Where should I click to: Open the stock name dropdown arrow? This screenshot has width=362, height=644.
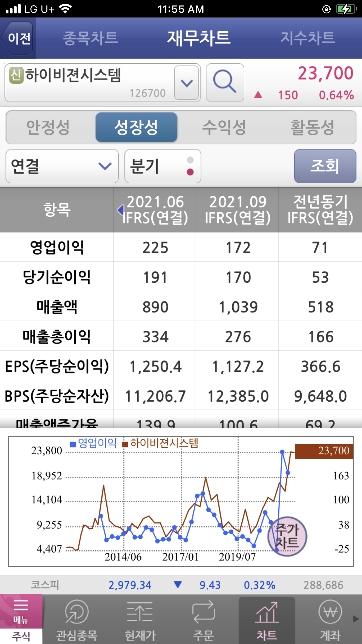coord(187,83)
